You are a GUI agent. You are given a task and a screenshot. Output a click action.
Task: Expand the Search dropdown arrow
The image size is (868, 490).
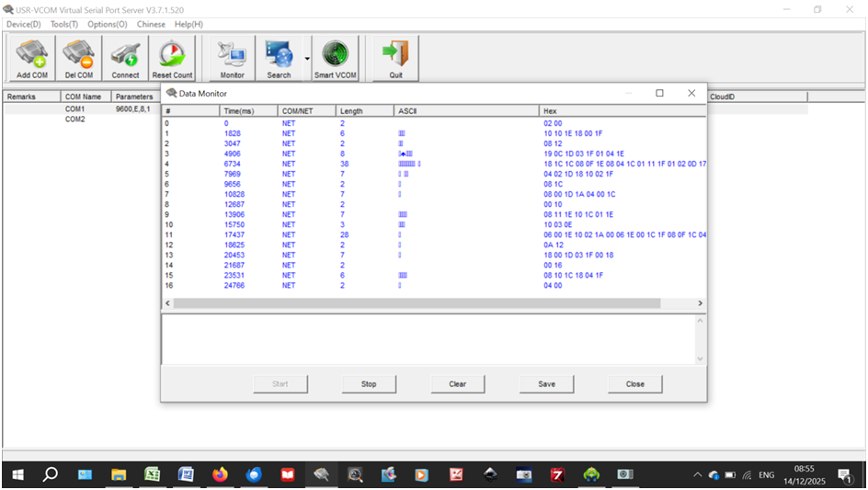[306, 59]
